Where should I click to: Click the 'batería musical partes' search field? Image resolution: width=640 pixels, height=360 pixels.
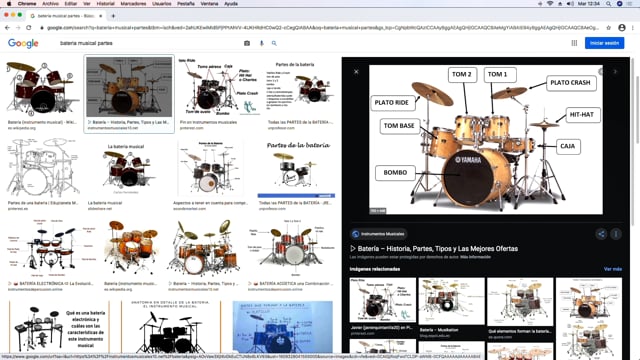pyautogui.click(x=149, y=43)
